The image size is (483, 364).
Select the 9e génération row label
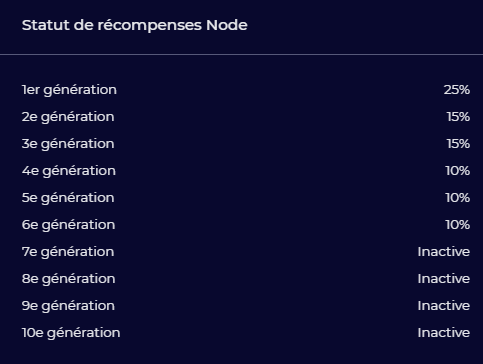(x=68, y=306)
